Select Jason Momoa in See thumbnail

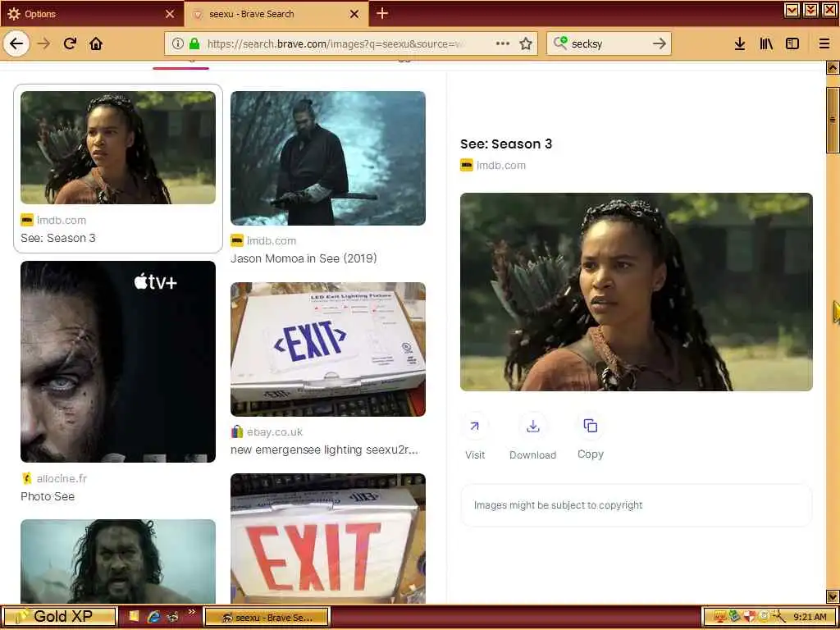[x=328, y=158]
